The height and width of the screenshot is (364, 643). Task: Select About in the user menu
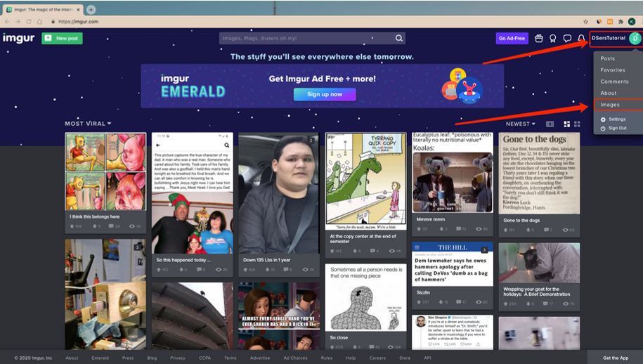pos(608,93)
